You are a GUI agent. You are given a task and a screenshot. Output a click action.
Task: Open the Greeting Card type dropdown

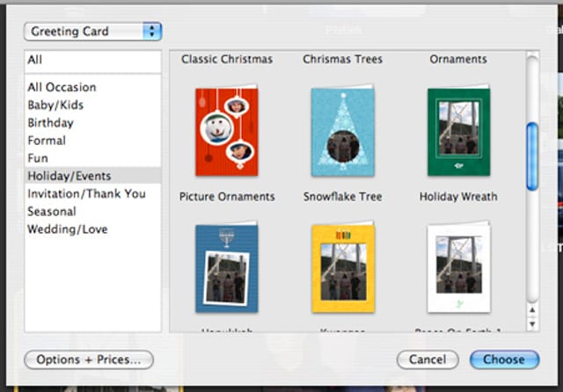(x=92, y=32)
